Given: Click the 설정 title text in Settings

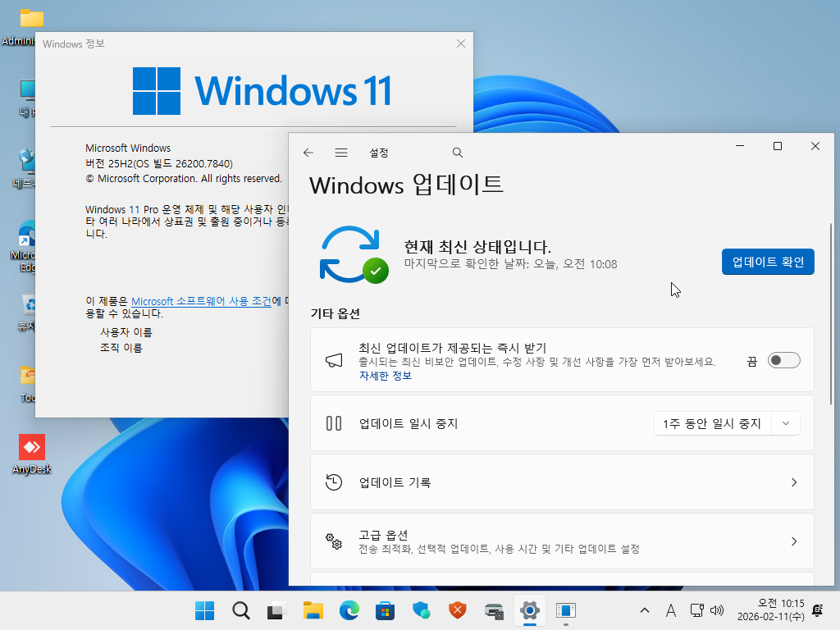Looking at the screenshot, I should point(379,153).
